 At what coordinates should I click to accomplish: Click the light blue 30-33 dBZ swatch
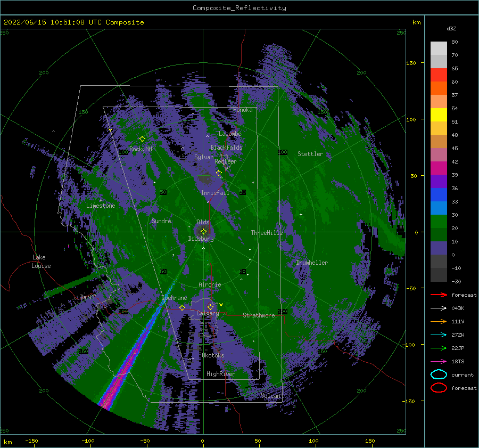439,208
